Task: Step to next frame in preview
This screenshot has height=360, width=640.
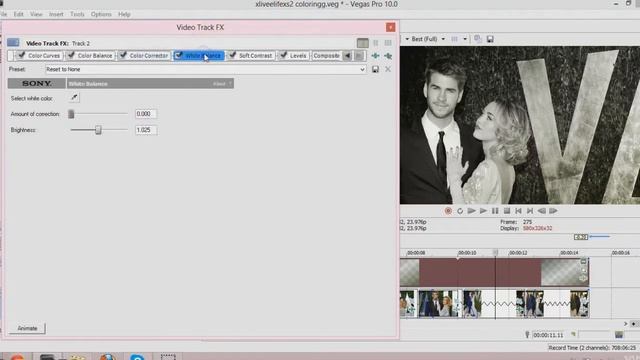Action: (x=553, y=211)
